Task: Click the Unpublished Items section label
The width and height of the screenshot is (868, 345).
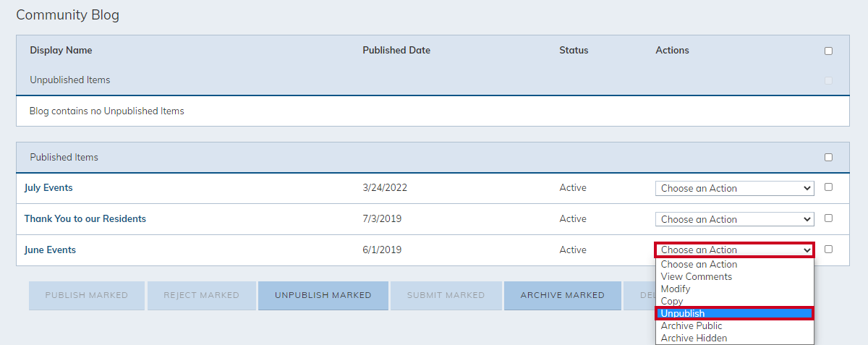Action: pos(70,80)
